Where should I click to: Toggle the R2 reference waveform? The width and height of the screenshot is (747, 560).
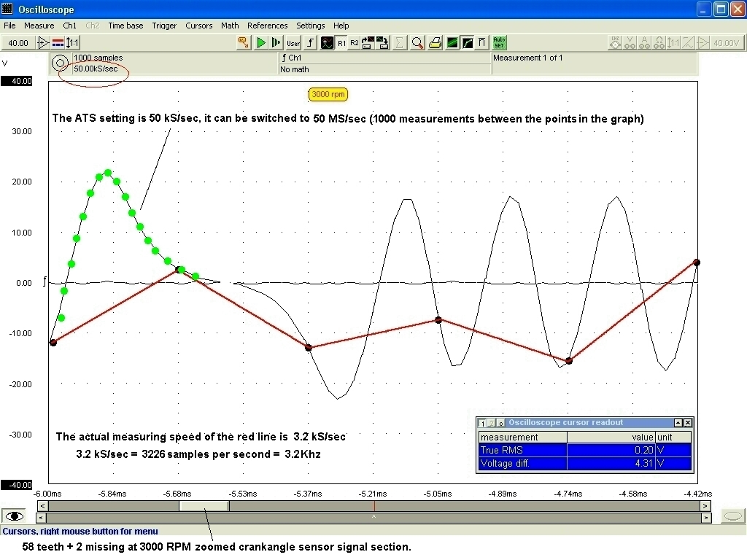(x=355, y=42)
